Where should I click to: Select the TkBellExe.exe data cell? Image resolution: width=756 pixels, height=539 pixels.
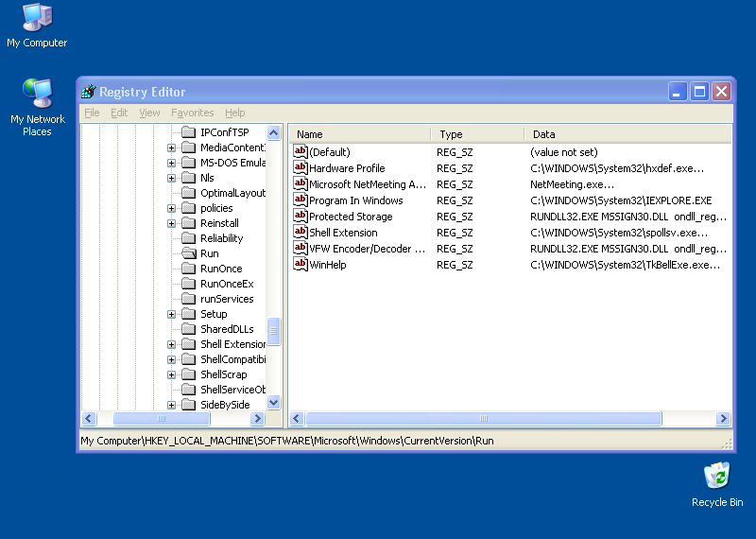(625, 265)
